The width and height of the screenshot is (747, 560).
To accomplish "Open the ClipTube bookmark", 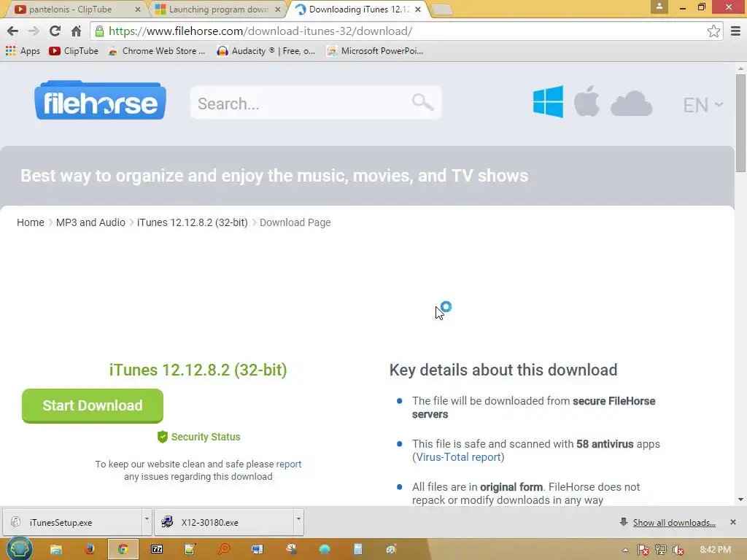I will coord(74,51).
